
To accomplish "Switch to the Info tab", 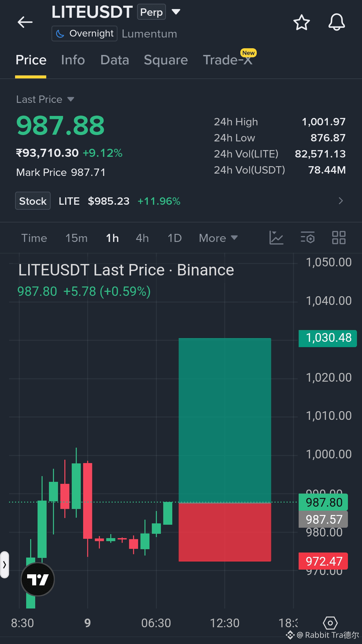I will tap(73, 60).
